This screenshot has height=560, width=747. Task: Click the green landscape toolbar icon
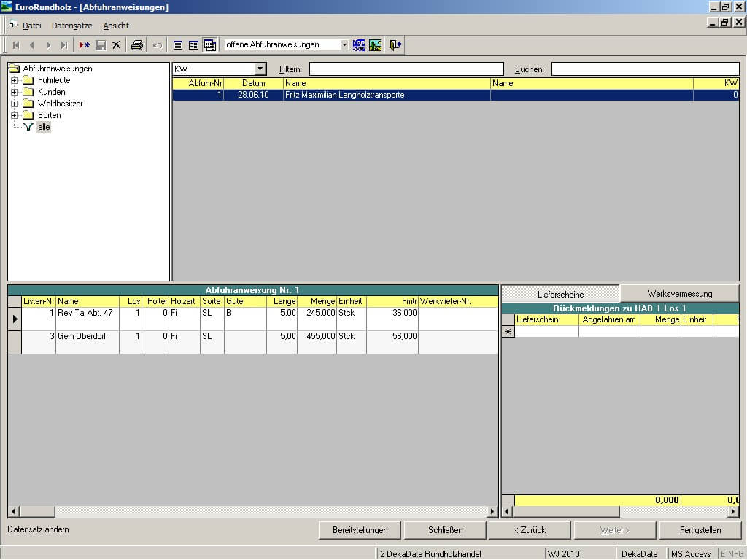pos(375,45)
